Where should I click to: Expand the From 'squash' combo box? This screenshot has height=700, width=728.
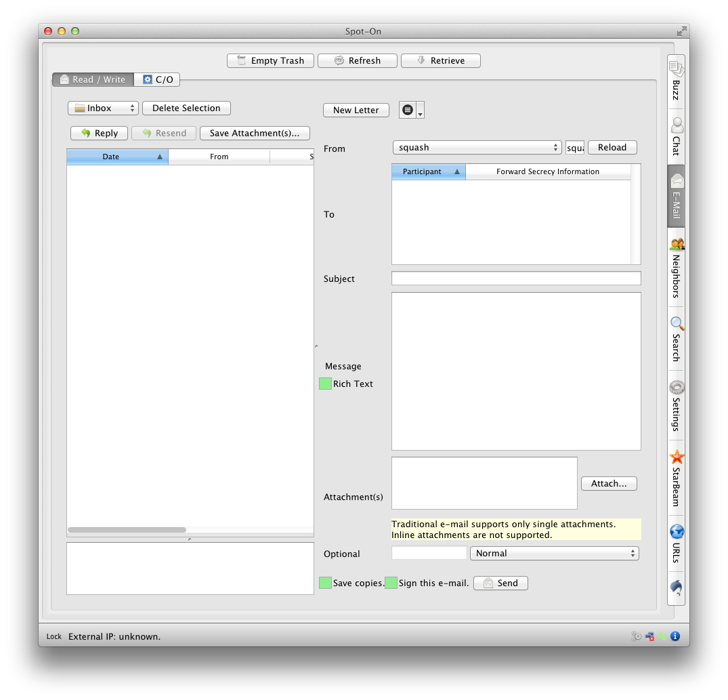pyautogui.click(x=477, y=148)
